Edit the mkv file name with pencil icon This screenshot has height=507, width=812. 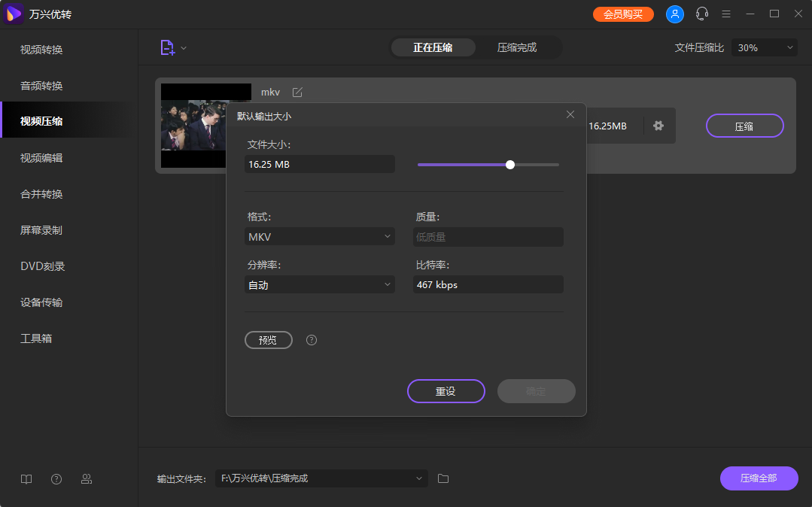tap(297, 92)
